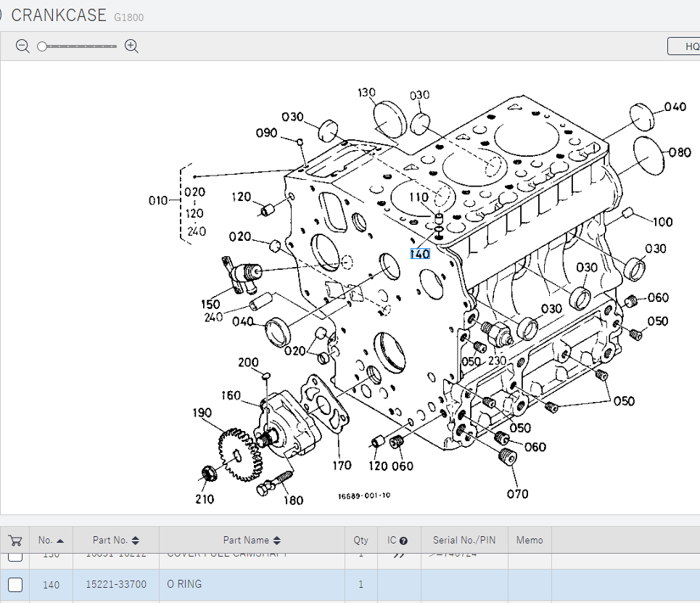This screenshot has width=700, height=603.
Task: Zoom out the crankcase diagram
Action: 22,46
